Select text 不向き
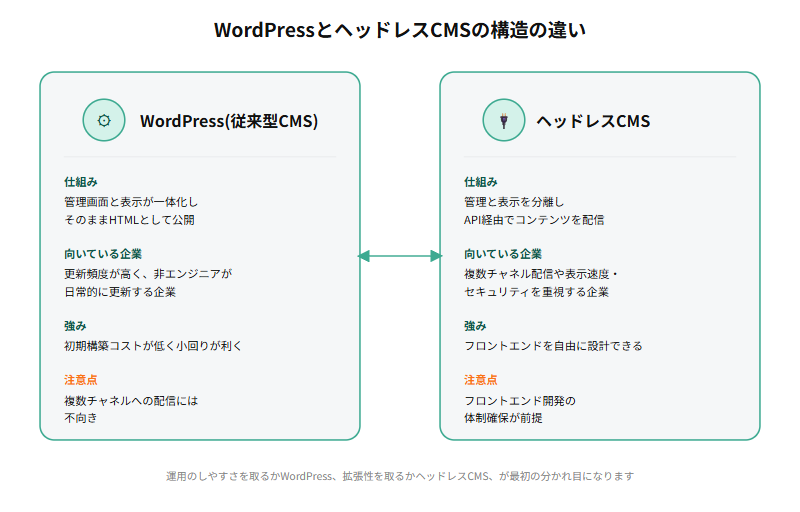The width and height of the screenshot is (800, 512). click(x=81, y=418)
